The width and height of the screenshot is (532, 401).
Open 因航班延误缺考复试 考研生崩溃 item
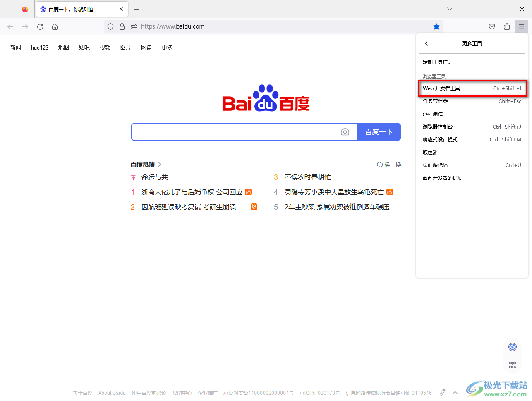192,207
